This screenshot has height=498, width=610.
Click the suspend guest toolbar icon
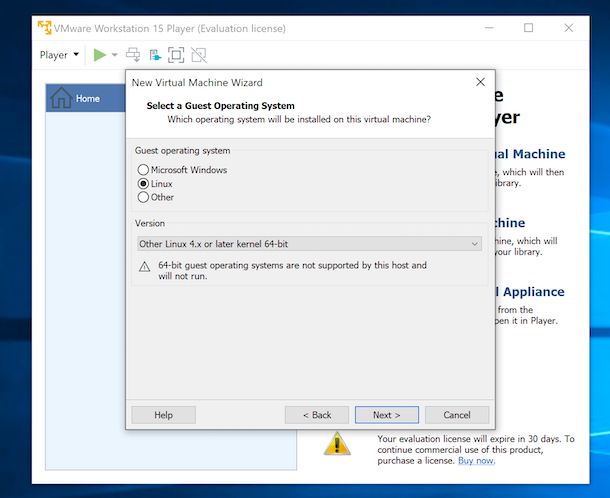pyautogui.click(x=155, y=55)
